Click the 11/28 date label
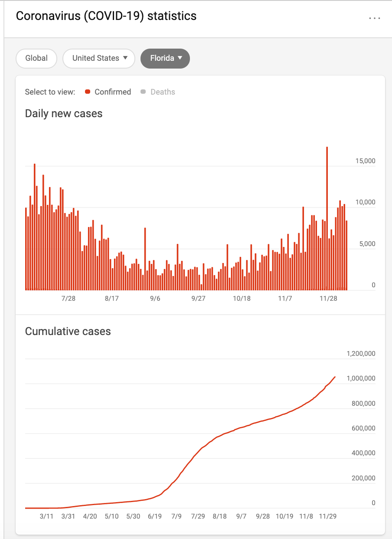The width and height of the screenshot is (392, 539). coord(328,299)
